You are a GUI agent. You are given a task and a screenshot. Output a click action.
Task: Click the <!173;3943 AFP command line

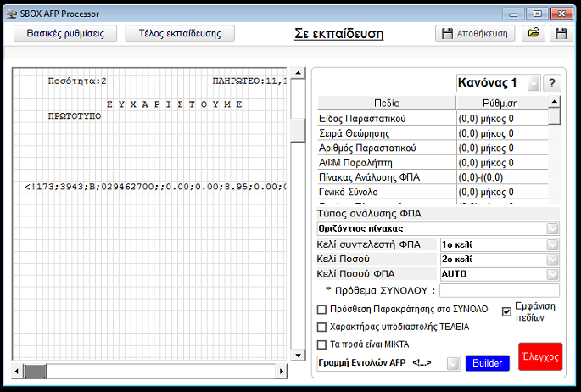[x=155, y=187]
